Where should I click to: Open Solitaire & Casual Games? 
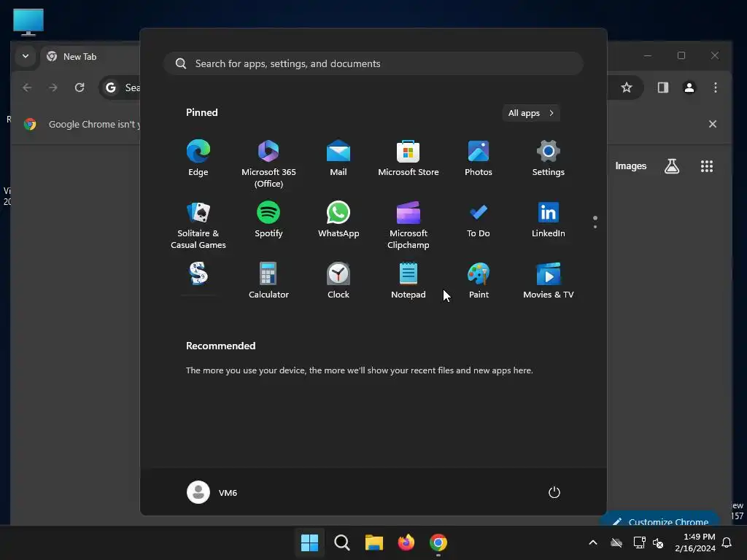[198, 225]
